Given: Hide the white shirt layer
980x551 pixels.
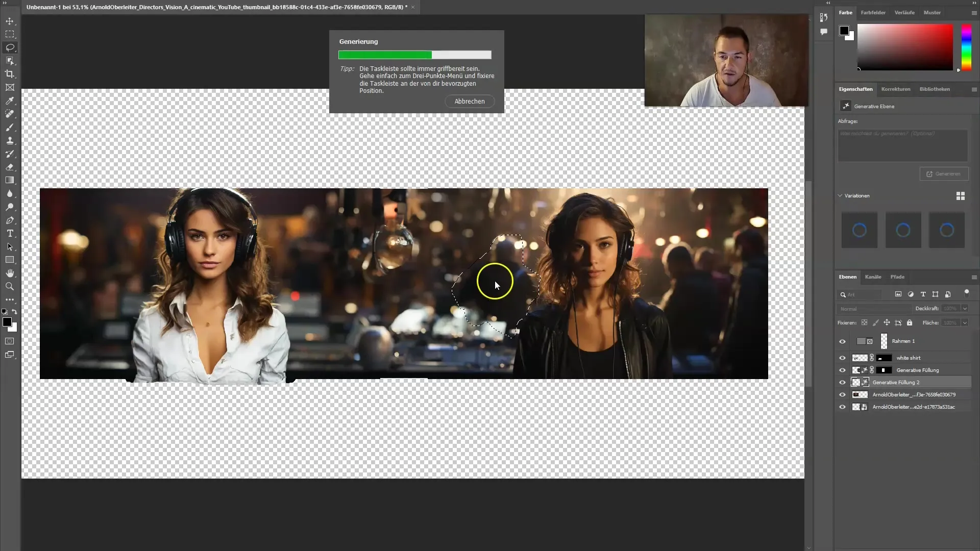Looking at the screenshot, I should pyautogui.click(x=843, y=358).
